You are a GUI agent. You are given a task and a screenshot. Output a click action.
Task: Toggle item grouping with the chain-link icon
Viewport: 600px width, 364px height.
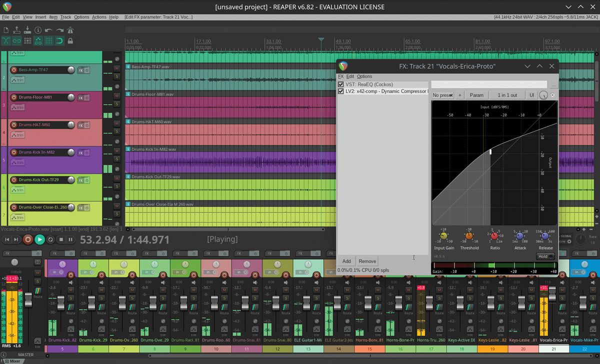coord(17,40)
